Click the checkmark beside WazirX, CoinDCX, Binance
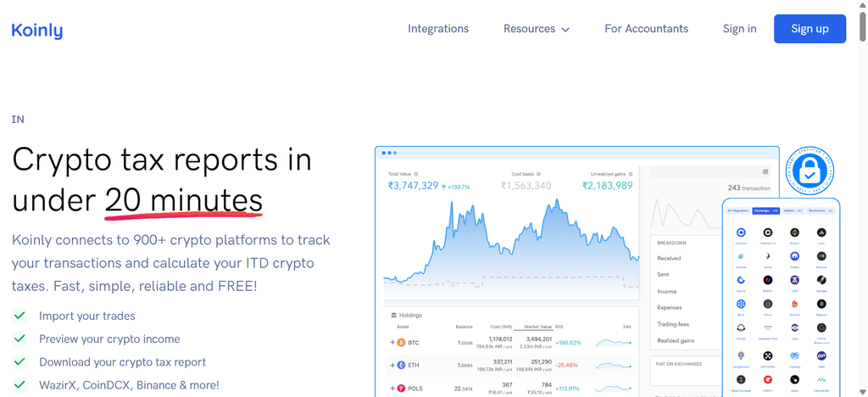 [19, 384]
